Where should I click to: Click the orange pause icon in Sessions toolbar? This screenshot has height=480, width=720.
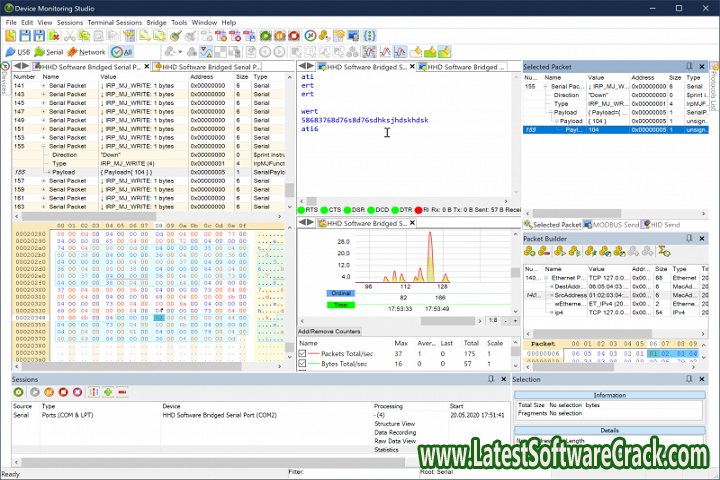pyautogui.click(x=49, y=392)
